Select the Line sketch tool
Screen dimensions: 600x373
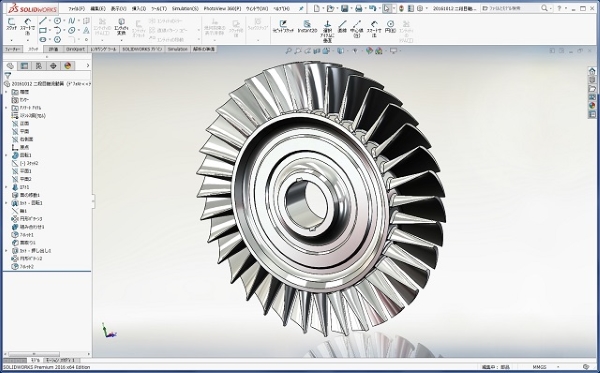(43, 21)
